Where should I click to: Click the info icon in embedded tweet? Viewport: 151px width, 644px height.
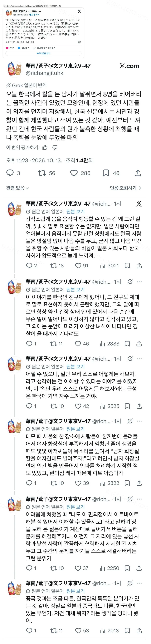pos(79,42)
